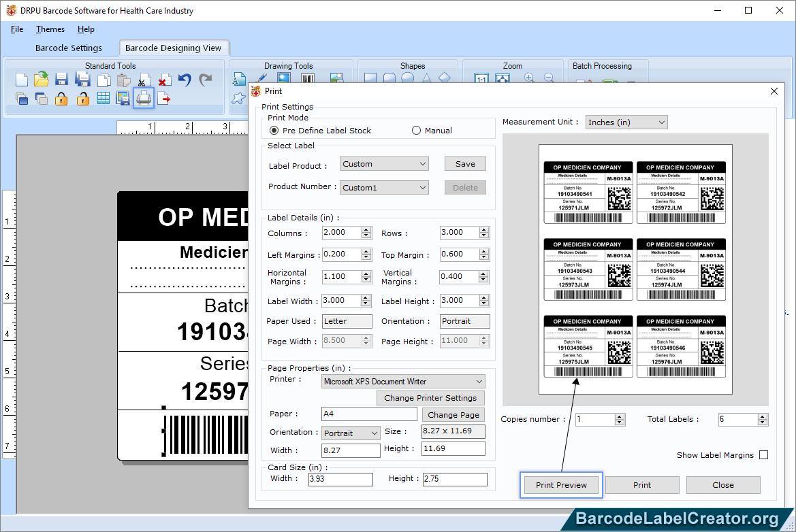The width and height of the screenshot is (796, 532).
Task: Click the Change Printer Settings button
Action: pos(430,397)
